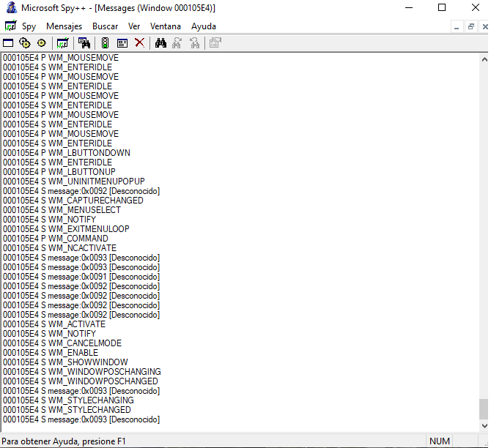Click the NUM indicator in status bar
The height and width of the screenshot is (448, 491).
tap(439, 441)
